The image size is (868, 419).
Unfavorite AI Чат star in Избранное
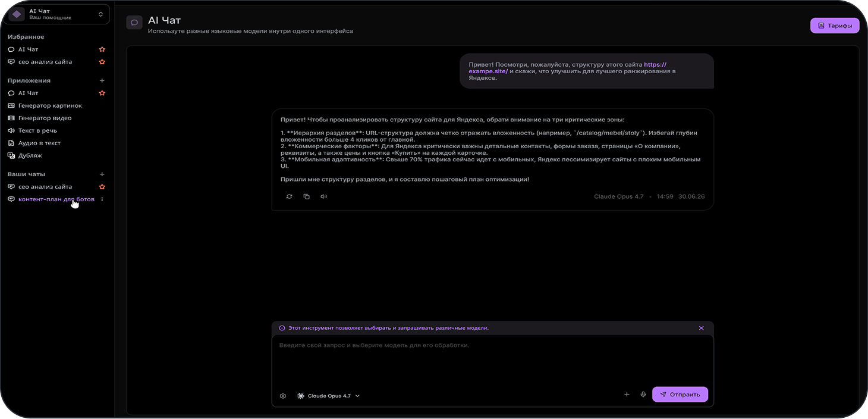point(102,49)
